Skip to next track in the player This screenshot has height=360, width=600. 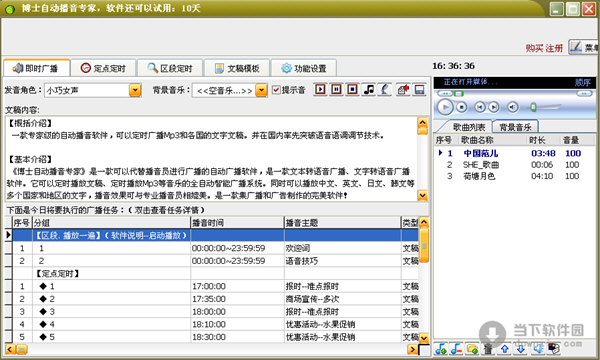click(494, 107)
